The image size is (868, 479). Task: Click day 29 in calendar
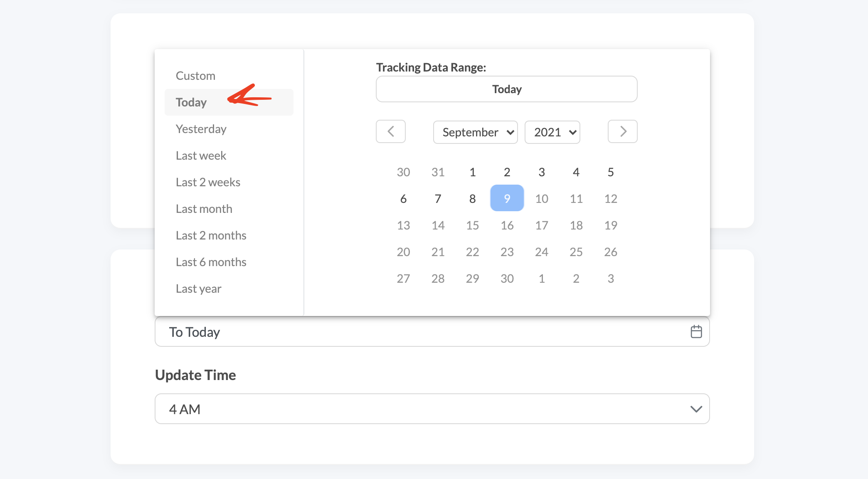pyautogui.click(x=473, y=278)
